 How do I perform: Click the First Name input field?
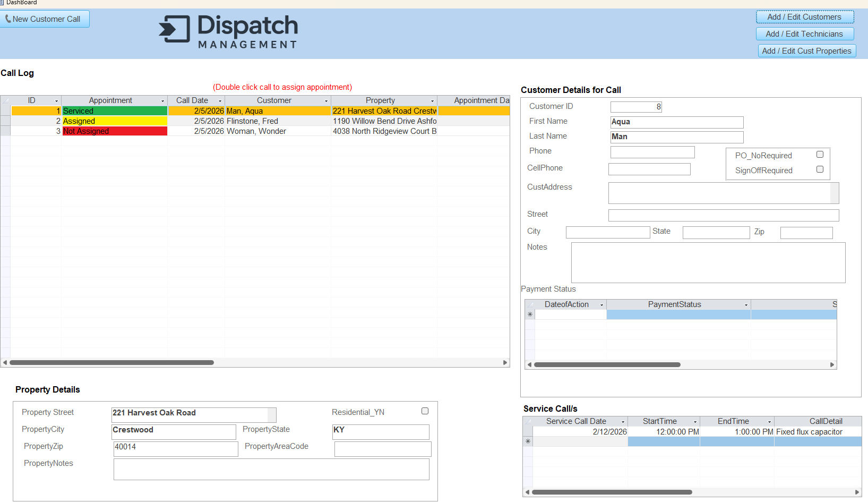(x=676, y=122)
